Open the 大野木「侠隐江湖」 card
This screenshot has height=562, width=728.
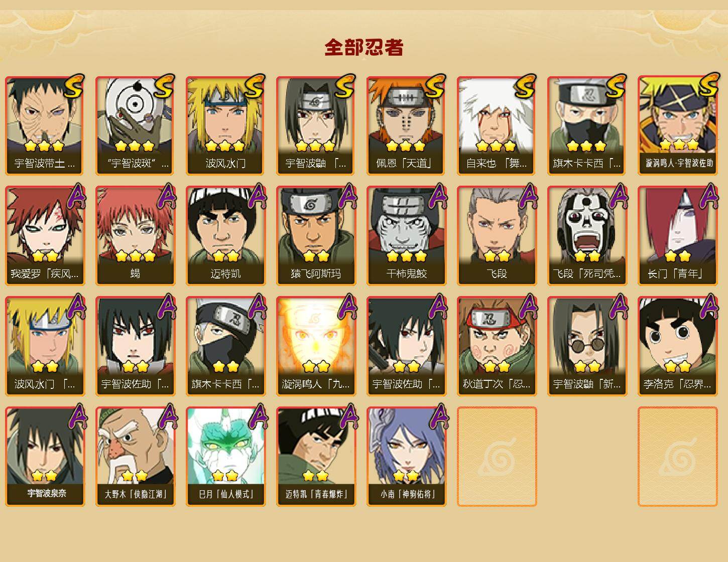point(136,456)
